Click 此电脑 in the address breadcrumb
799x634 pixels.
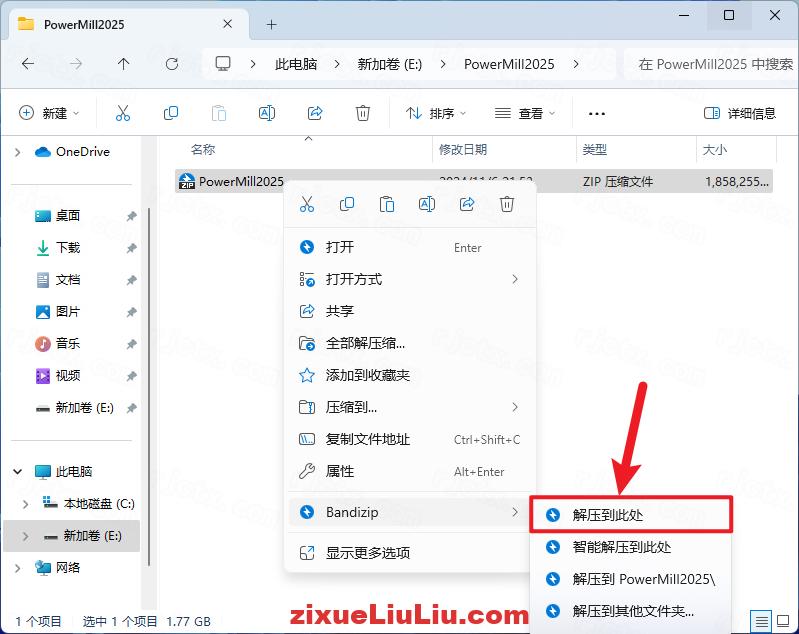[x=296, y=64]
